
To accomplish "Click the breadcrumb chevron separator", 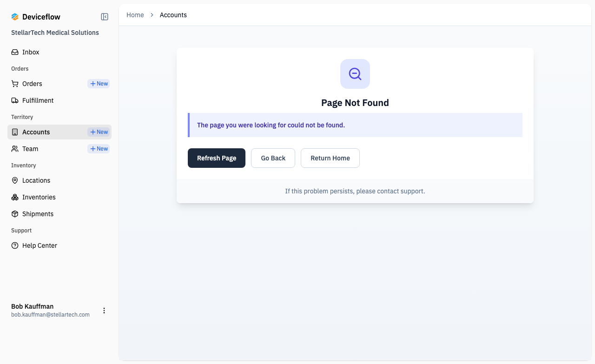I will click(152, 15).
